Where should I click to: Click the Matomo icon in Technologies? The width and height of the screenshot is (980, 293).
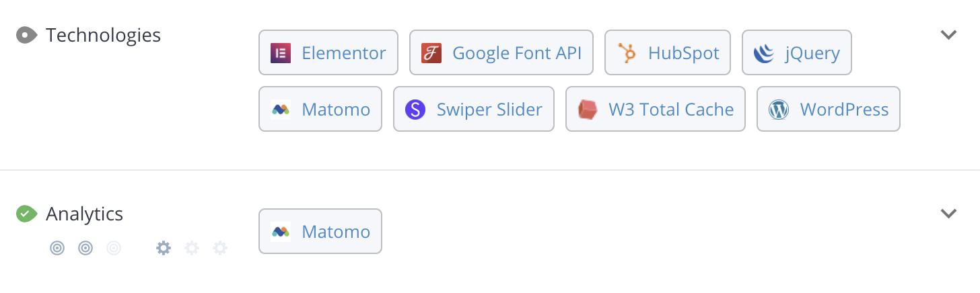pyautogui.click(x=281, y=110)
